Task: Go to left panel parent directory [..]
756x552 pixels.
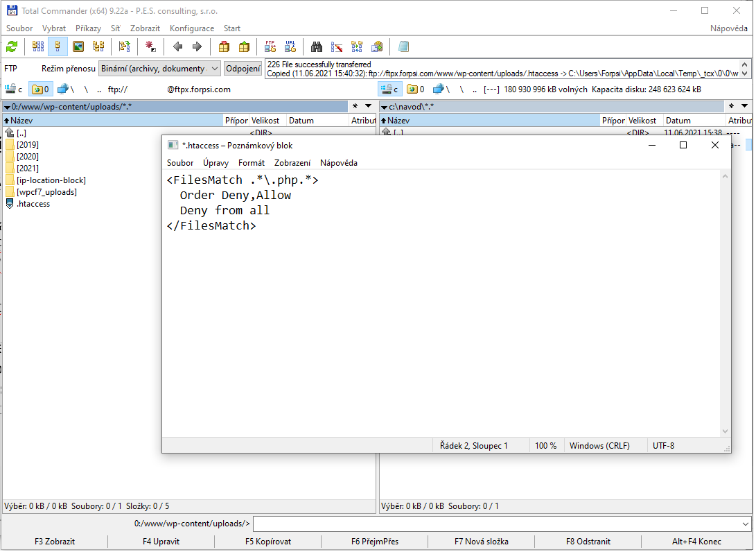Action: (21, 133)
